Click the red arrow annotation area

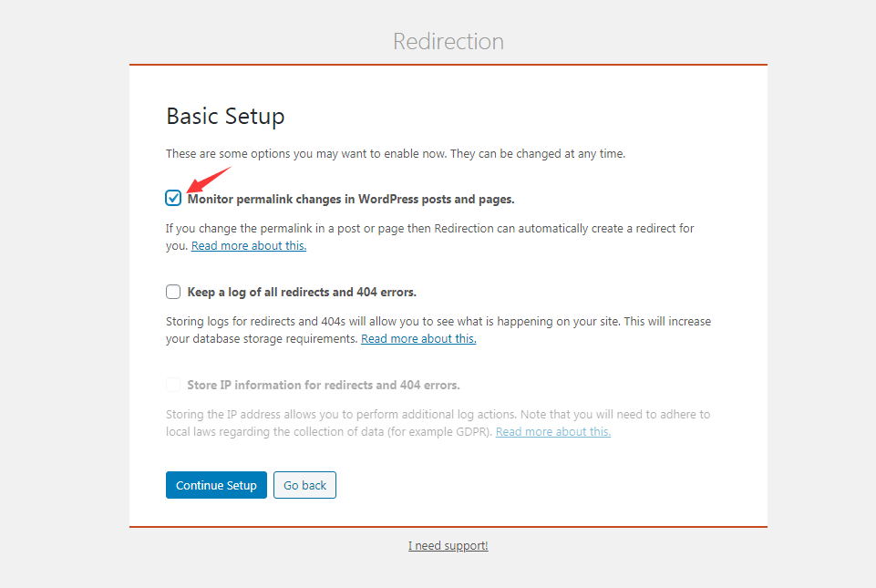(210, 179)
